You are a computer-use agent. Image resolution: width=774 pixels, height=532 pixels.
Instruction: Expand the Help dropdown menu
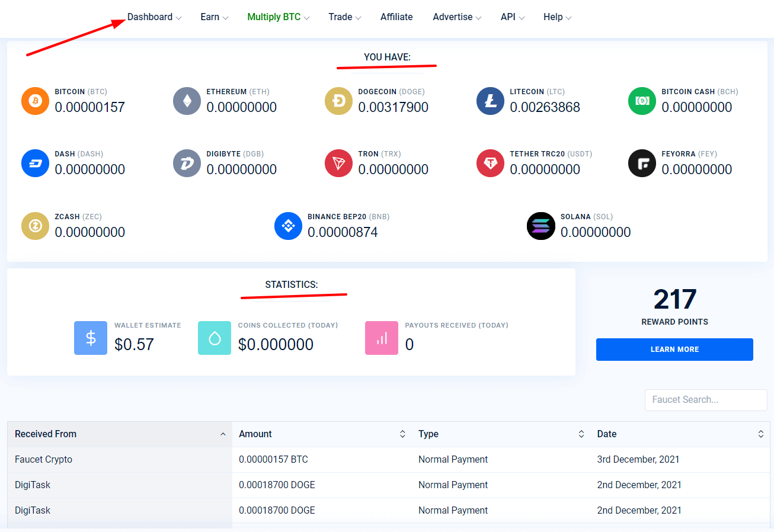557,17
